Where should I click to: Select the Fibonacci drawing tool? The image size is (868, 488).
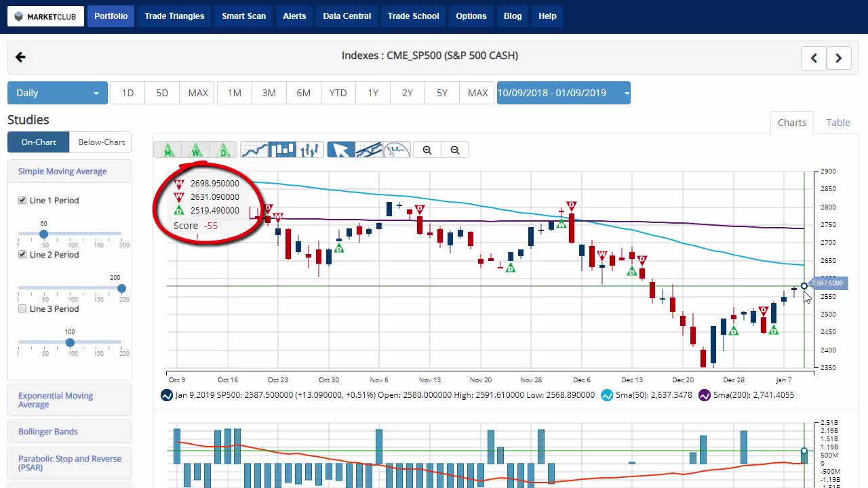397,150
